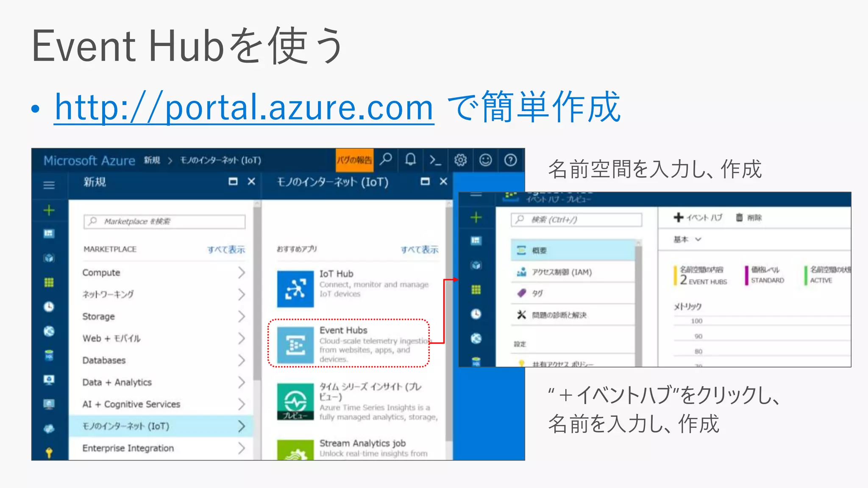Expand the Storage category
The height and width of the screenshot is (488, 868).
(164, 316)
